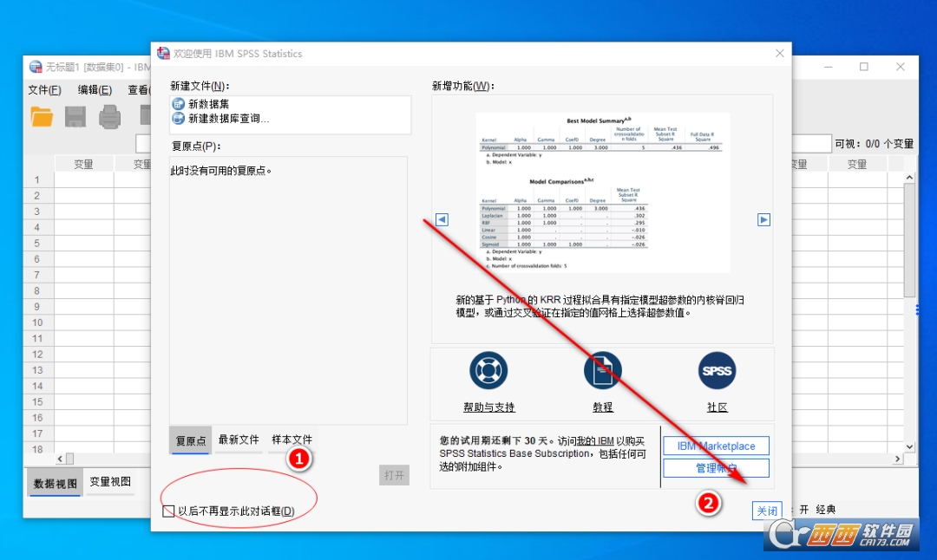937x560 pixels.
Task: Switch to the 复原点 tab
Action: pyautogui.click(x=191, y=440)
